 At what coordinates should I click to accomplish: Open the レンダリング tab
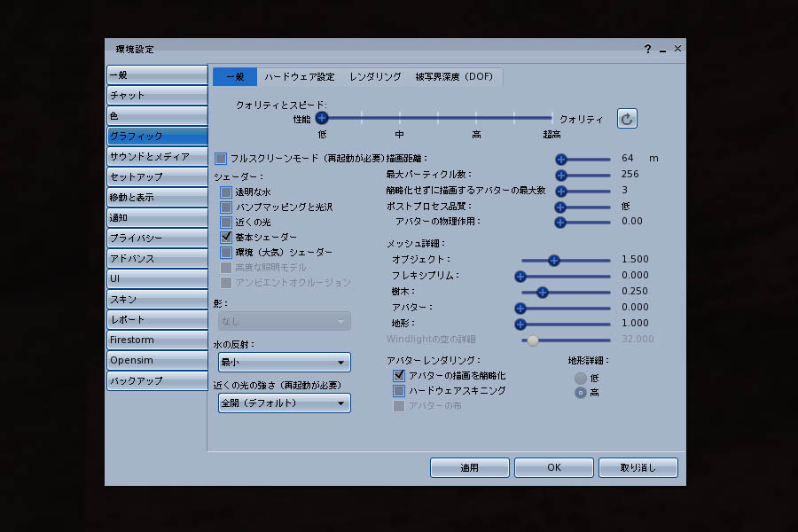375,77
